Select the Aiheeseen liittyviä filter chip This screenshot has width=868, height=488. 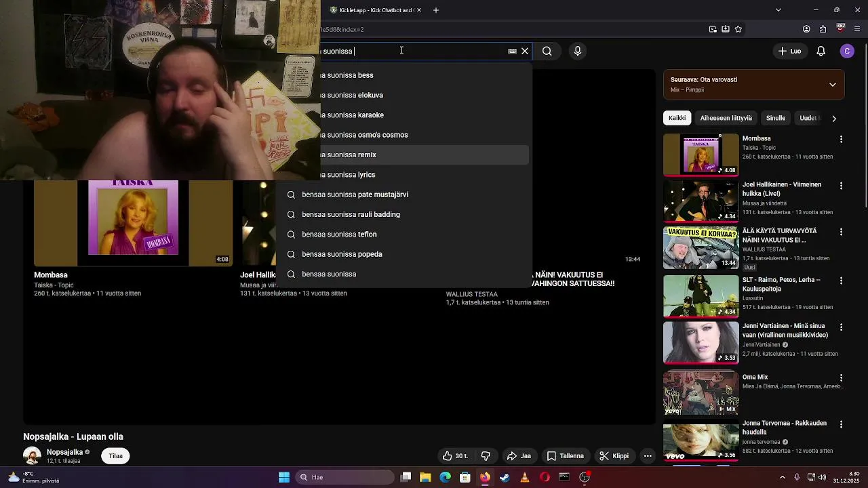tap(726, 118)
